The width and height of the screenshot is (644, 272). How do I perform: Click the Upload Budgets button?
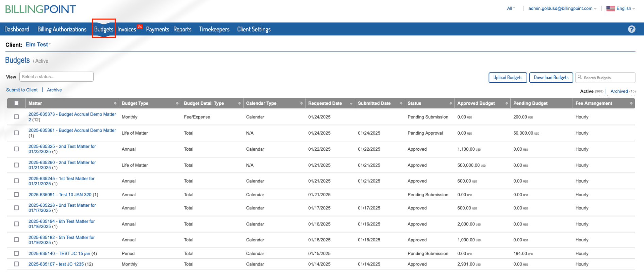(508, 78)
